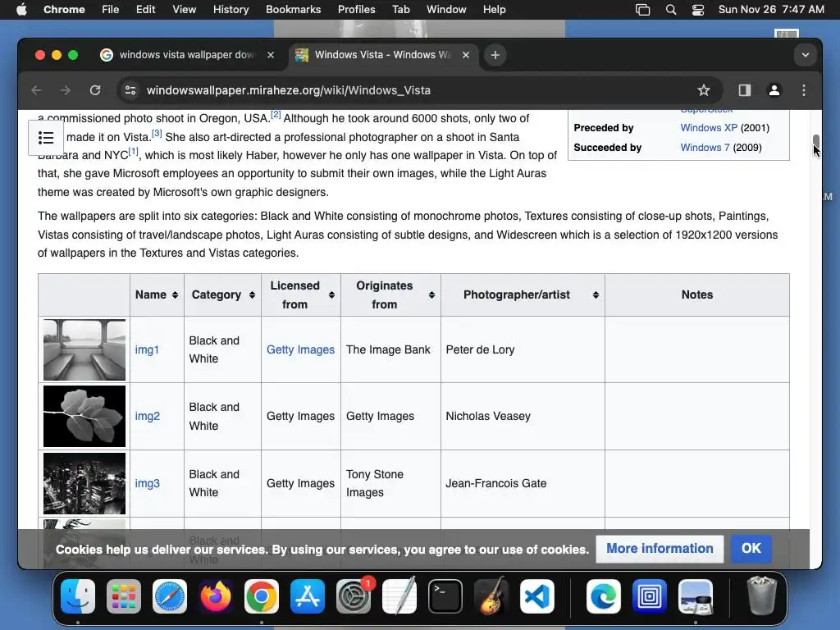This screenshot has width=840, height=630.
Task: Click the Nicholas Veasey cell
Action: (x=523, y=416)
